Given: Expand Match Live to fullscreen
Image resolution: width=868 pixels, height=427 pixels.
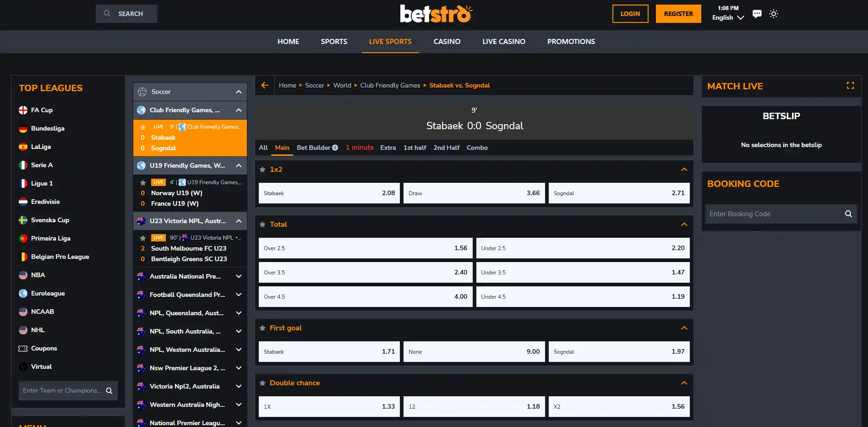Looking at the screenshot, I should pos(850,86).
